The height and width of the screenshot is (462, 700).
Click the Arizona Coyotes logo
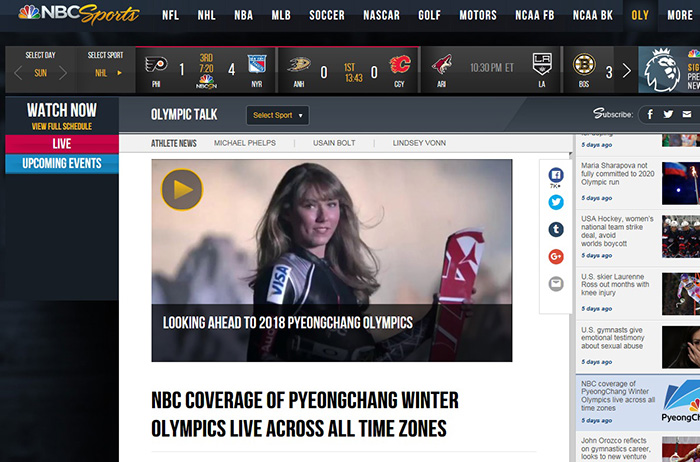(x=442, y=64)
